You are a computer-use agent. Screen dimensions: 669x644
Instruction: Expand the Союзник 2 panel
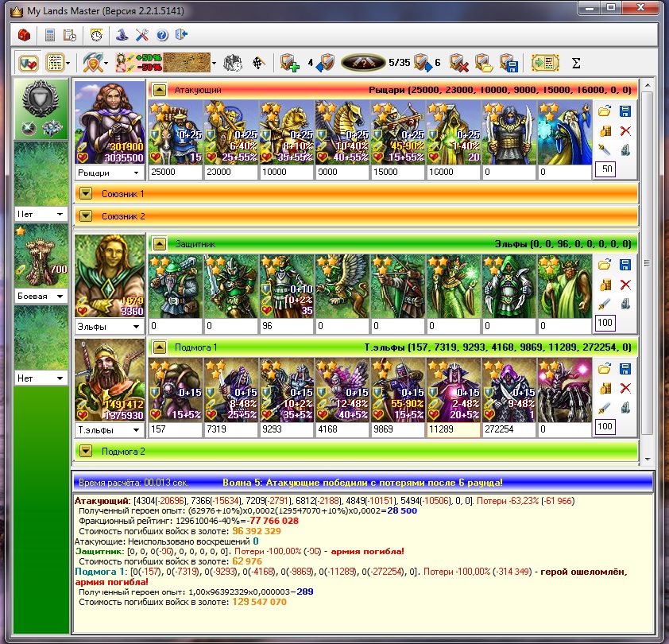86,216
